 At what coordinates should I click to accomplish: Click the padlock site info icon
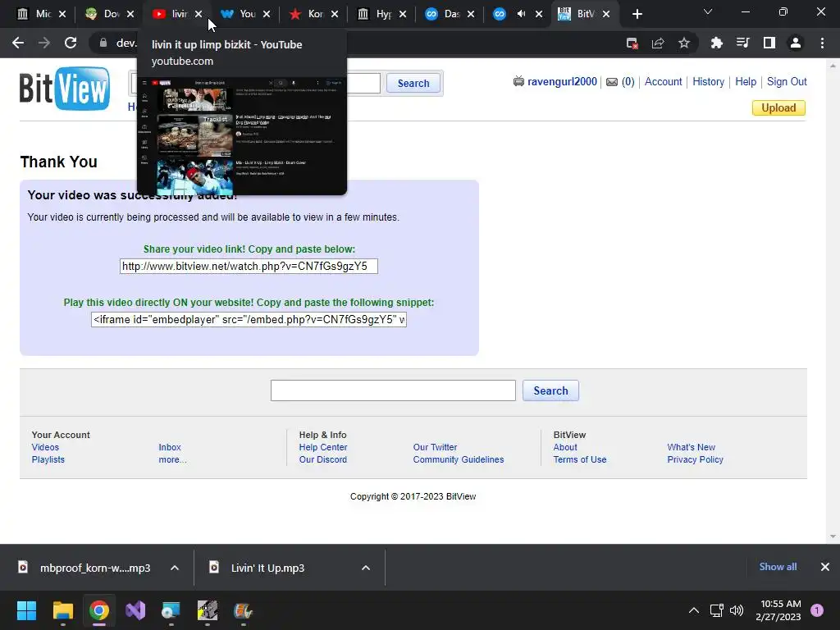[103, 43]
